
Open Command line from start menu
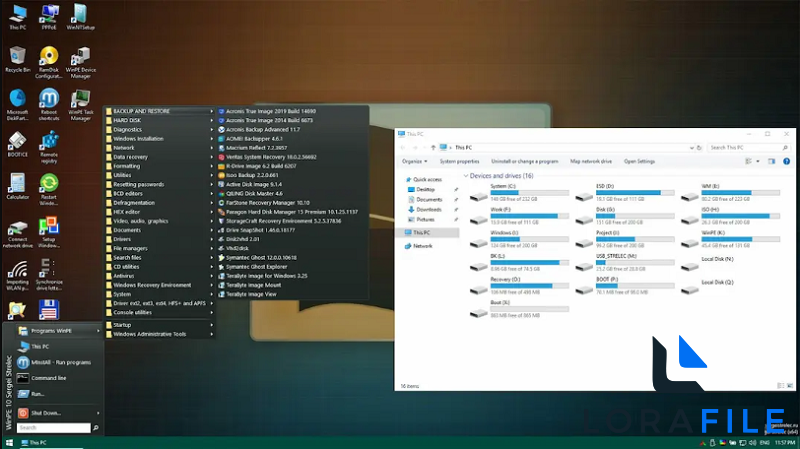tap(58, 378)
